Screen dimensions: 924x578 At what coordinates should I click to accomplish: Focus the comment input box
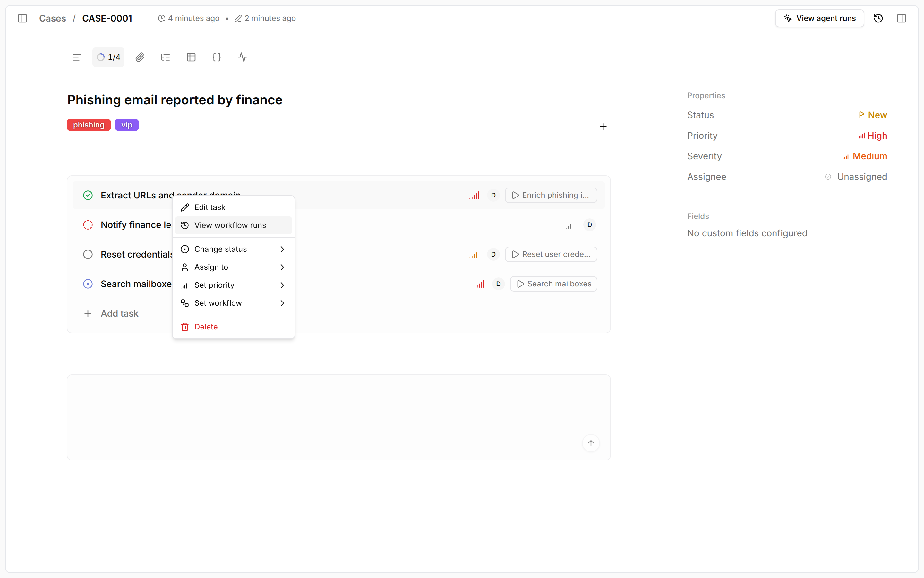pos(338,417)
